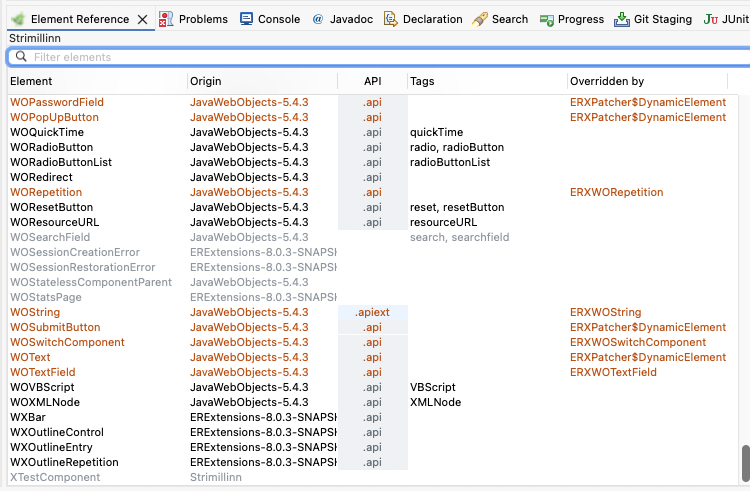Click the ERXWOString override cell
Image resolution: width=750 pixels, height=491 pixels.
[x=606, y=312]
